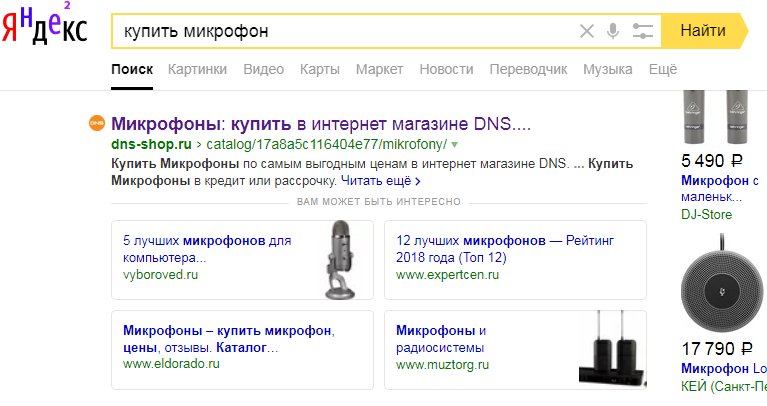The width and height of the screenshot is (767, 406).
Task: Click the DJ-Store shop link
Action: tap(706, 214)
